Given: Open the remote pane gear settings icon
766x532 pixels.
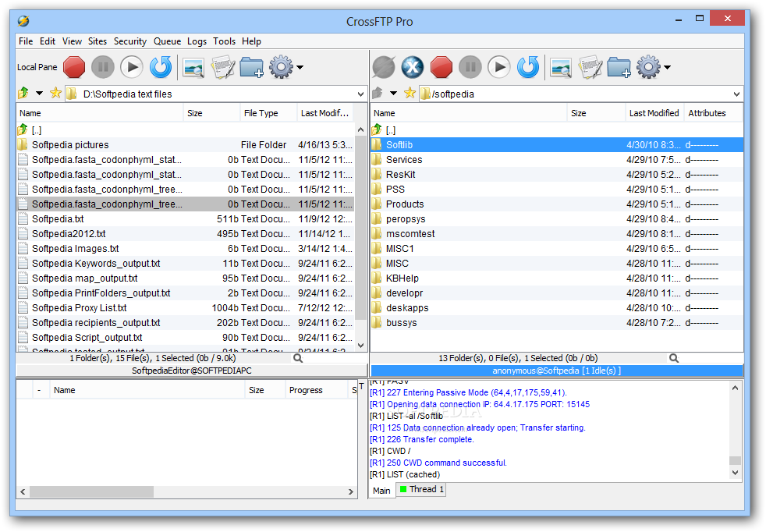Looking at the screenshot, I should (x=648, y=67).
